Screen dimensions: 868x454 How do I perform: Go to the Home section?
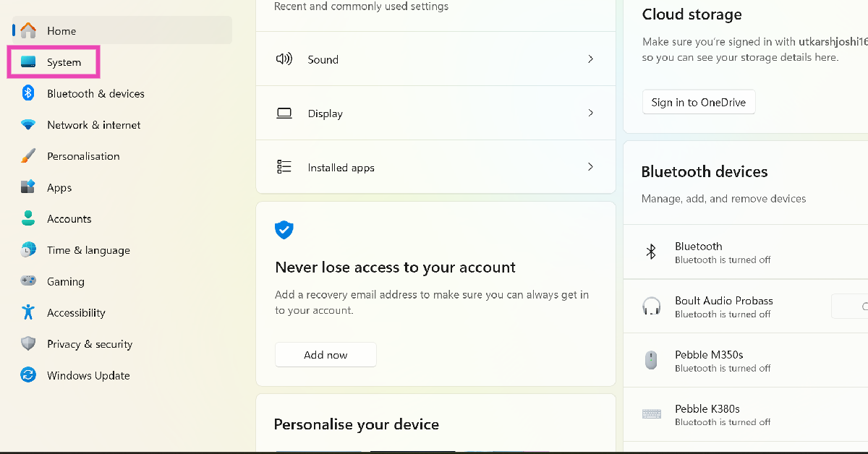(61, 31)
